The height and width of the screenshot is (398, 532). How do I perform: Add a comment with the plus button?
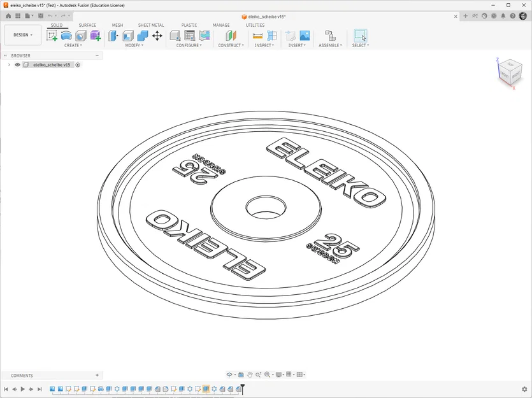[x=97, y=375]
